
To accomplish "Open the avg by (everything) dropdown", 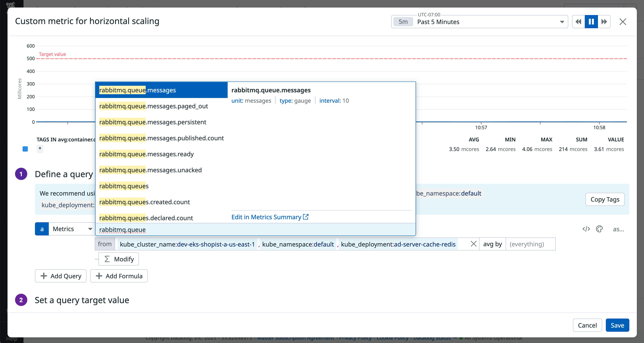I will 530,244.
